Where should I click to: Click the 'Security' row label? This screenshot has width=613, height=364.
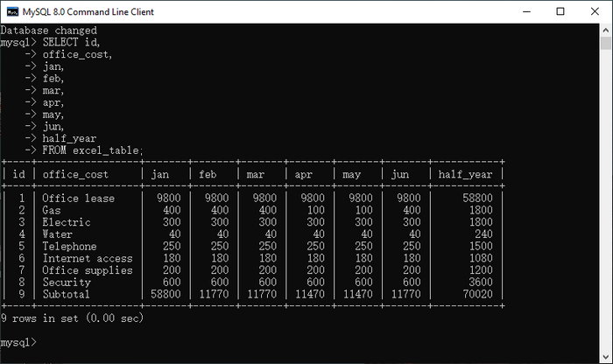(67, 283)
